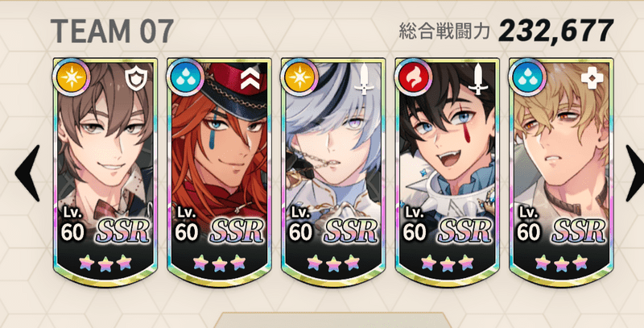Click light element icon on brown-haired character card
This screenshot has height=328, width=644.
(72, 77)
